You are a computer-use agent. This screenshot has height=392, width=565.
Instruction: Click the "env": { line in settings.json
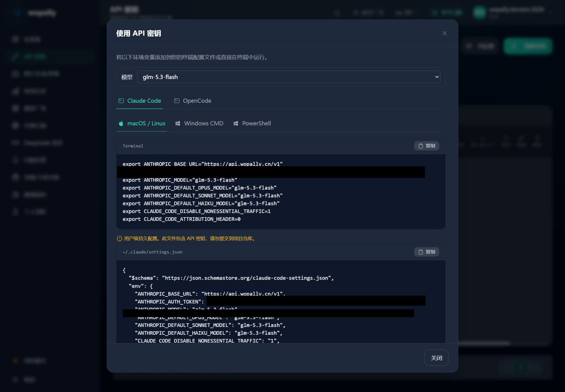[141, 286]
